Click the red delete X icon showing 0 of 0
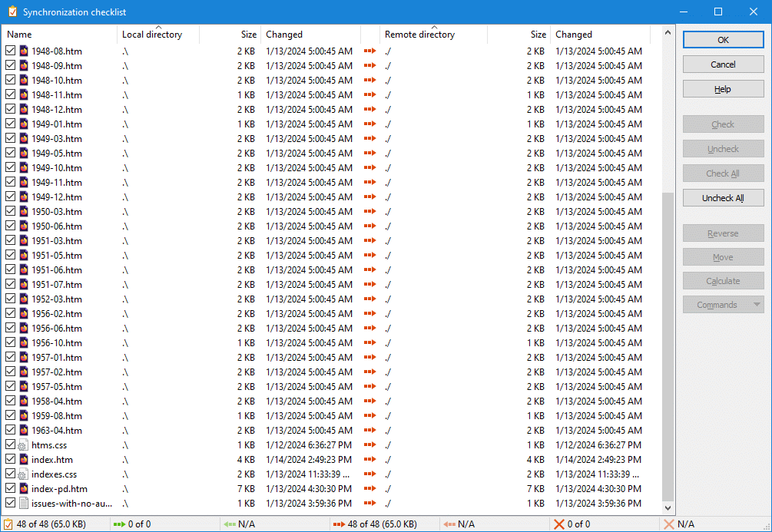 (x=558, y=524)
